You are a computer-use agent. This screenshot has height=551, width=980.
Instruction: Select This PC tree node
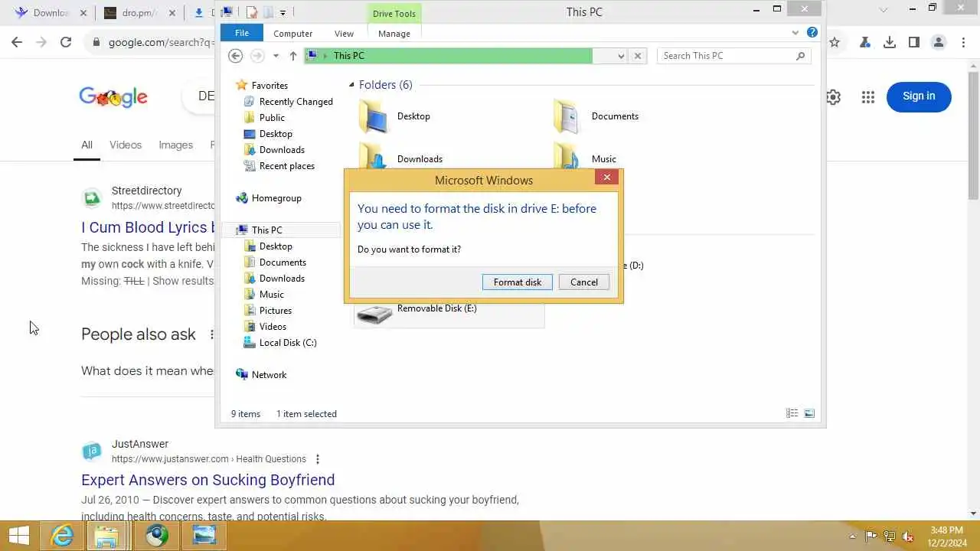pos(266,230)
